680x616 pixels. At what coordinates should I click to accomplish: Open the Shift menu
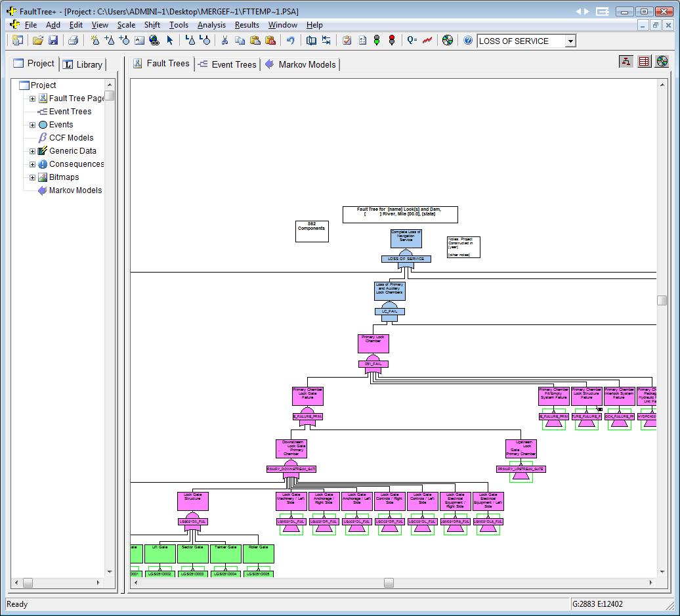pyautogui.click(x=152, y=25)
